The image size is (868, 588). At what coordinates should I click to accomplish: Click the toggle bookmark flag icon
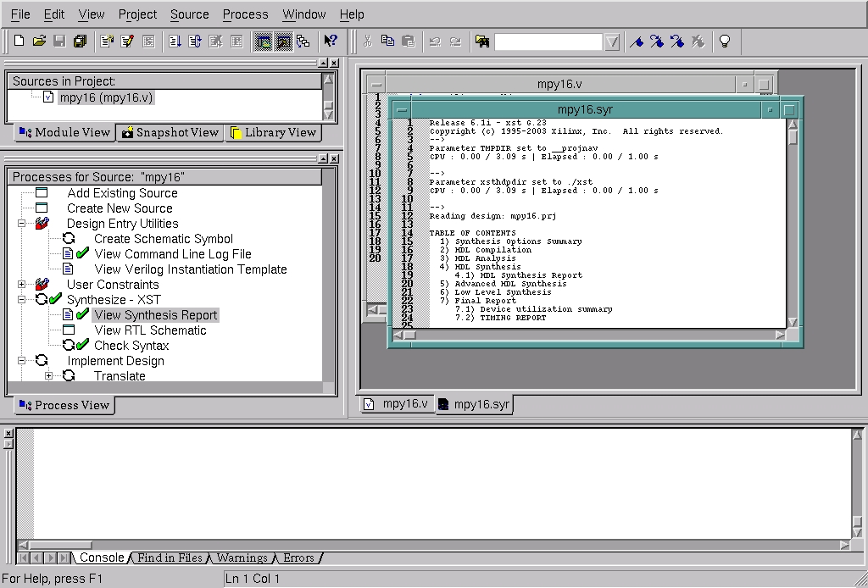[636, 41]
